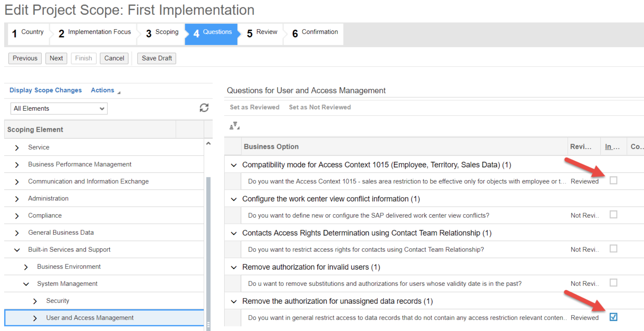This screenshot has height=331, width=644.
Task: Select question about SAP delivered work center view conflicts
Action: (368, 216)
